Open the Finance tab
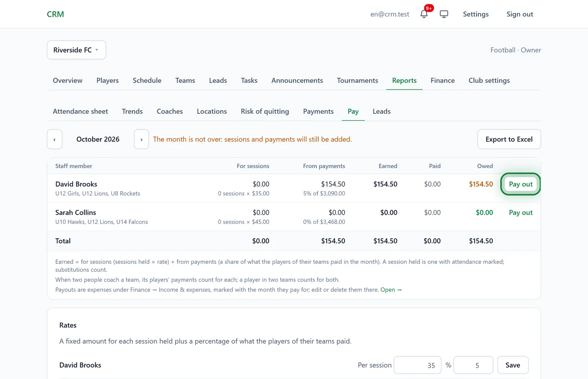 click(x=443, y=80)
